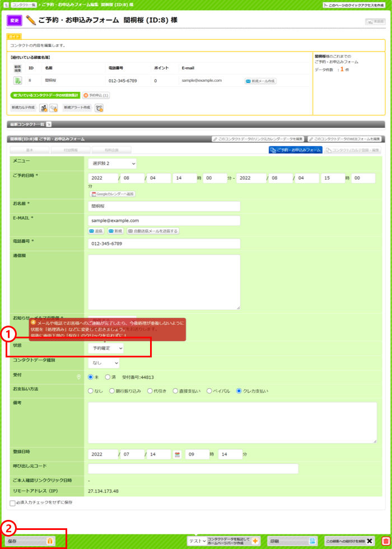This screenshot has height=549, width=392.
Task: Click the 返信 mail button
Action: click(96, 231)
